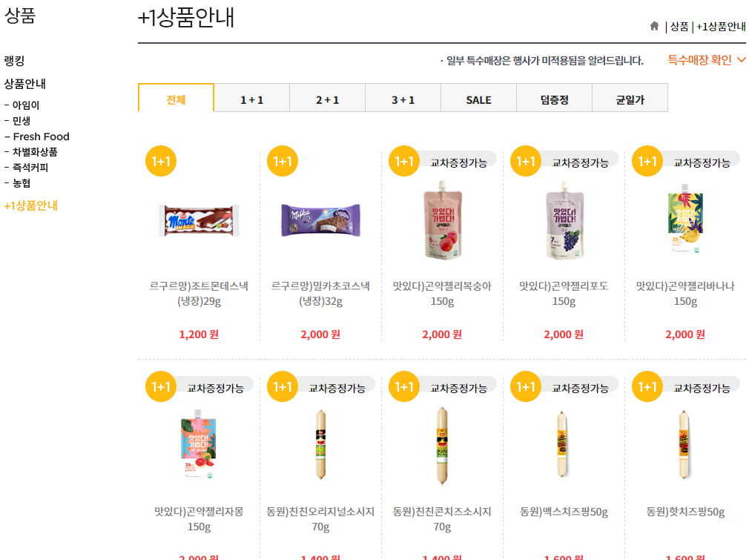View the 곤약젤리포도 pouch image

click(564, 221)
